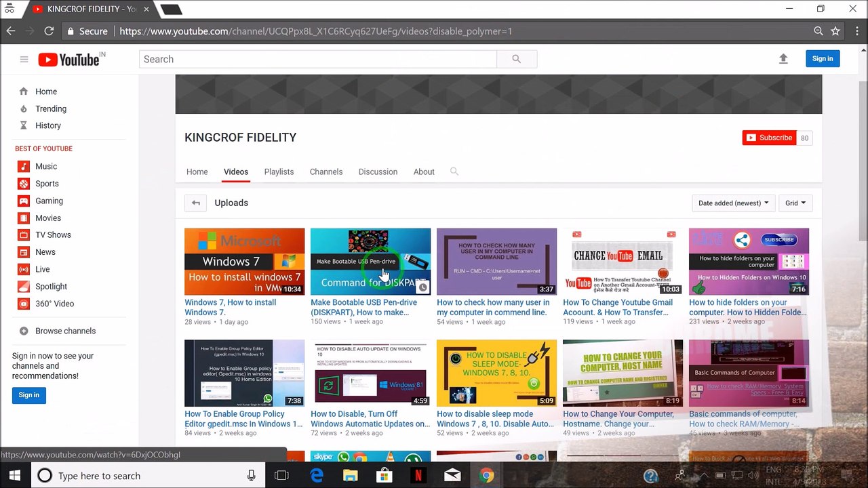
Task: Click the Change Your Computer Host Name thumbnail
Action: coord(623,373)
